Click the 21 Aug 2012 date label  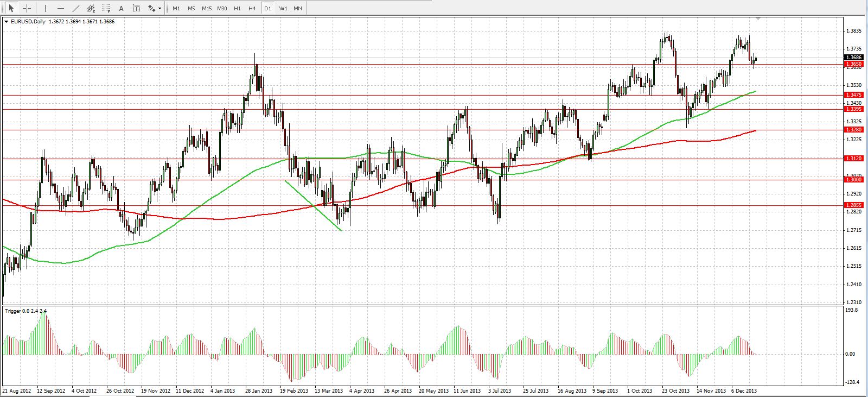[x=17, y=391]
